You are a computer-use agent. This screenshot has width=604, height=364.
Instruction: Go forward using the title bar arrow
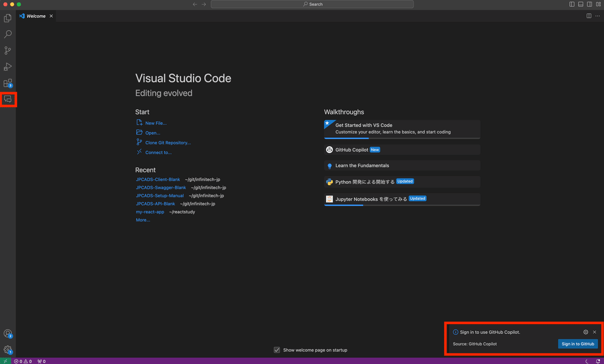tap(204, 4)
